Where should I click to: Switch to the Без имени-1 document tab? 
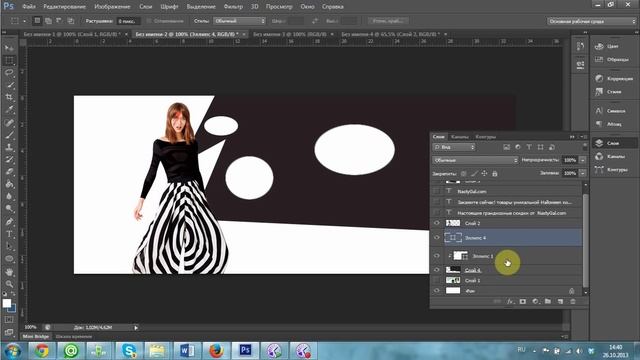pyautogui.click(x=71, y=34)
